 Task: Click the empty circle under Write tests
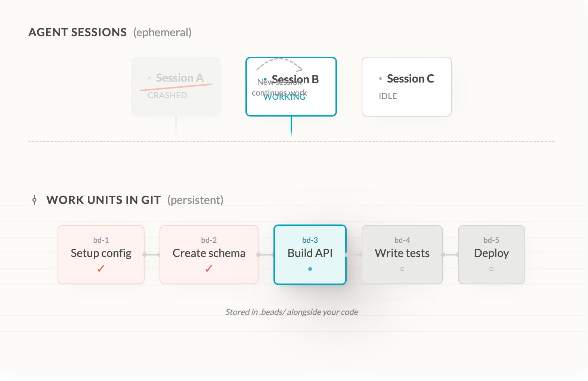[402, 269]
